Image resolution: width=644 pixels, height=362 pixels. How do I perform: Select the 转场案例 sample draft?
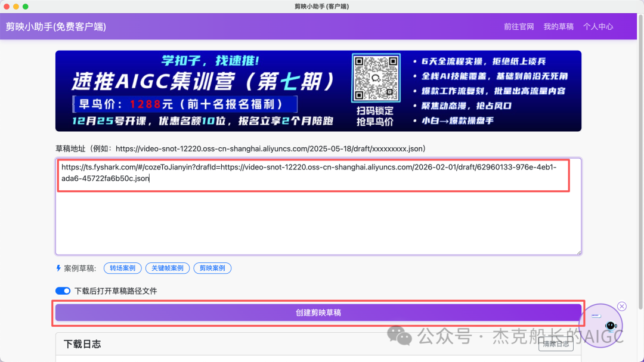122,268
